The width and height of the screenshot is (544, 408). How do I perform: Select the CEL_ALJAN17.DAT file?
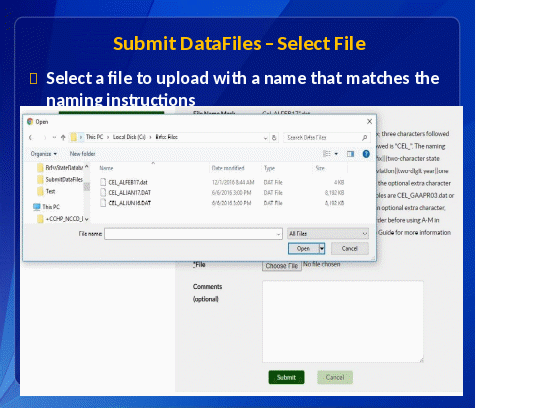click(129, 193)
